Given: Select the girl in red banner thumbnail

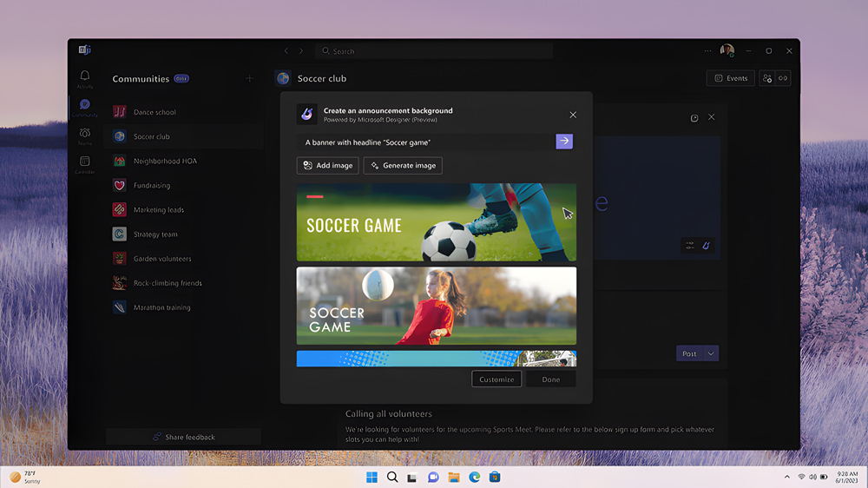Looking at the screenshot, I should [x=437, y=306].
